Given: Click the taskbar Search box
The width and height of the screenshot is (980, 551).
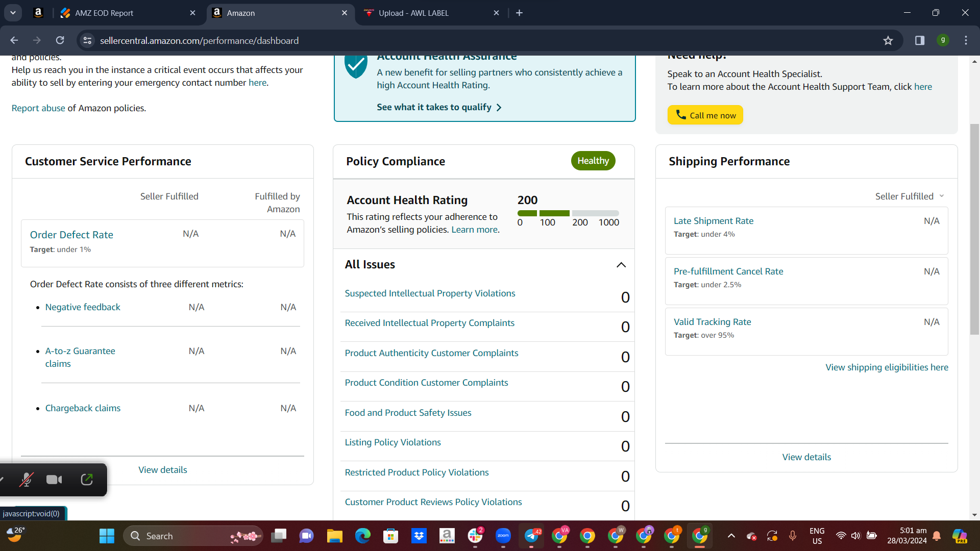Looking at the screenshot, I should pos(193,536).
